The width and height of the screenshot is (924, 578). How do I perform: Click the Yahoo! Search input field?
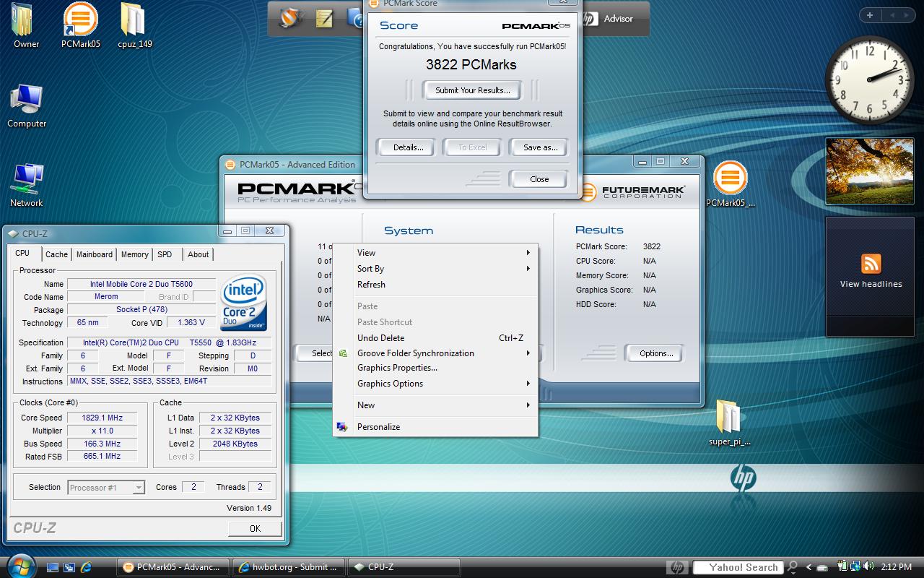tap(738, 567)
